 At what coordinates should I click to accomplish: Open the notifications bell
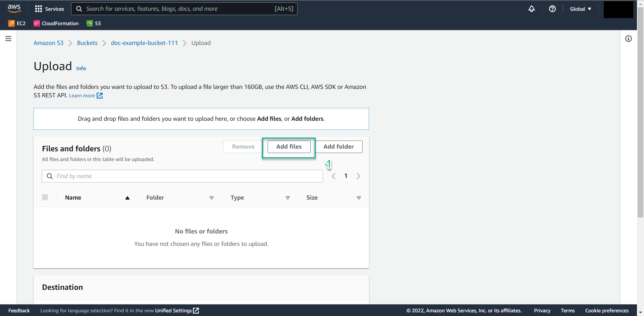(531, 9)
